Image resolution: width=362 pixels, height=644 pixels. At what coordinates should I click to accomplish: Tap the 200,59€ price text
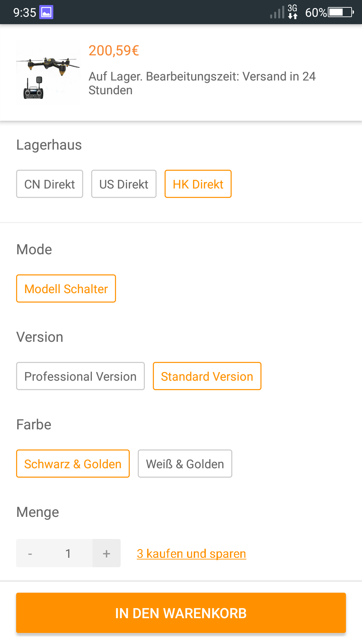point(114,51)
